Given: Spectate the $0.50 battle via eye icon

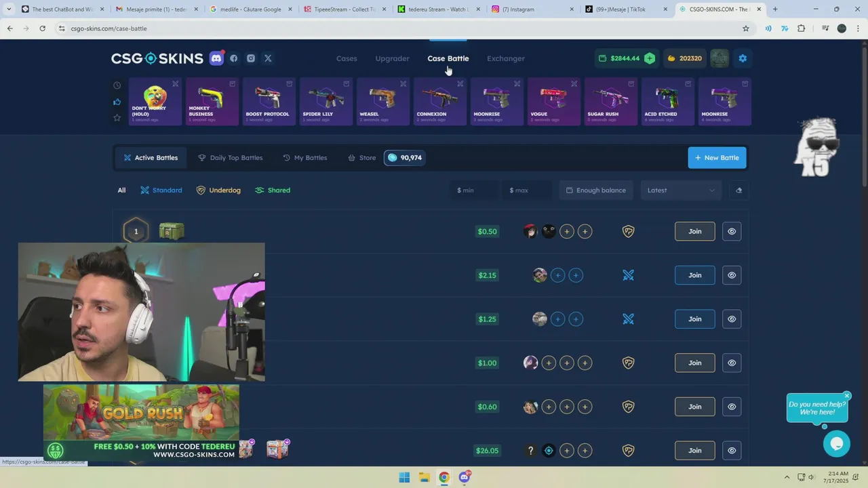Looking at the screenshot, I should point(732,231).
